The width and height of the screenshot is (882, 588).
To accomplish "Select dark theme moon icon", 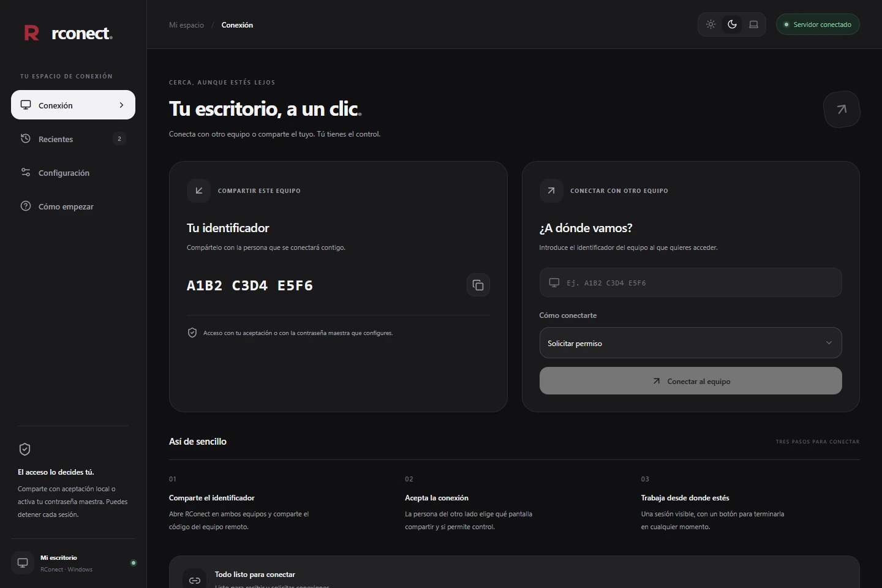I will [x=732, y=24].
